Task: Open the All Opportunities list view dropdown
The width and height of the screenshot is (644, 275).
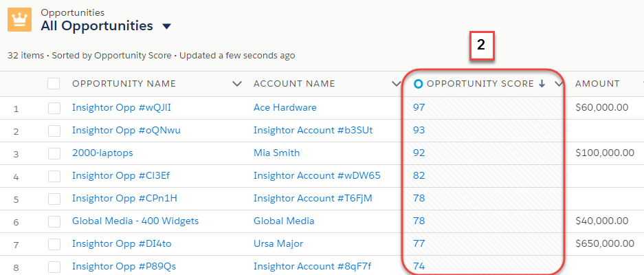Action: point(166,27)
